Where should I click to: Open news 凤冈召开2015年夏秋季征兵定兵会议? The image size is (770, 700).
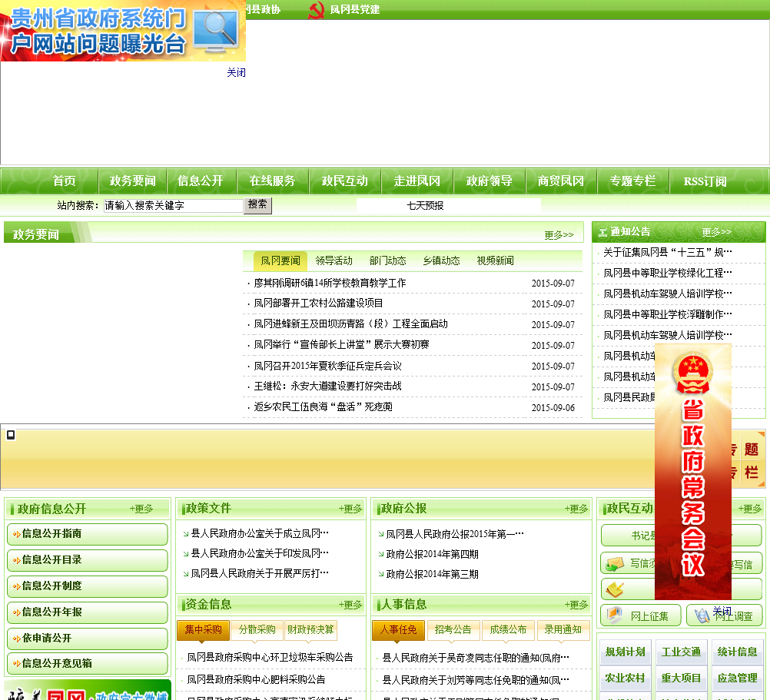[327, 367]
